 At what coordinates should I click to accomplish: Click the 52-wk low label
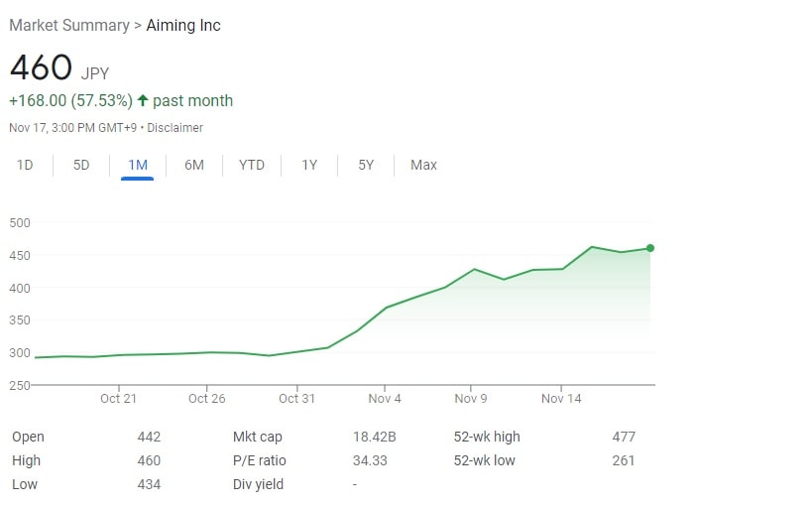(x=484, y=460)
